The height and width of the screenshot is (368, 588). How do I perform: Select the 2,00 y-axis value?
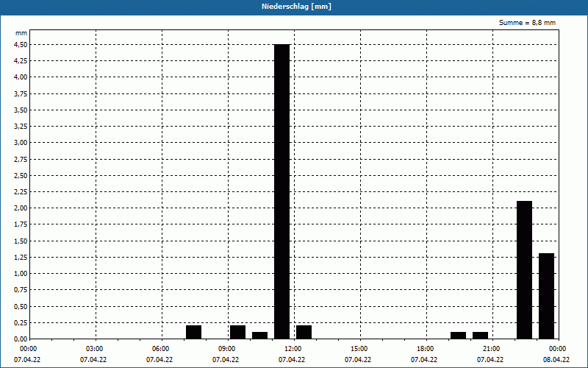[21, 208]
